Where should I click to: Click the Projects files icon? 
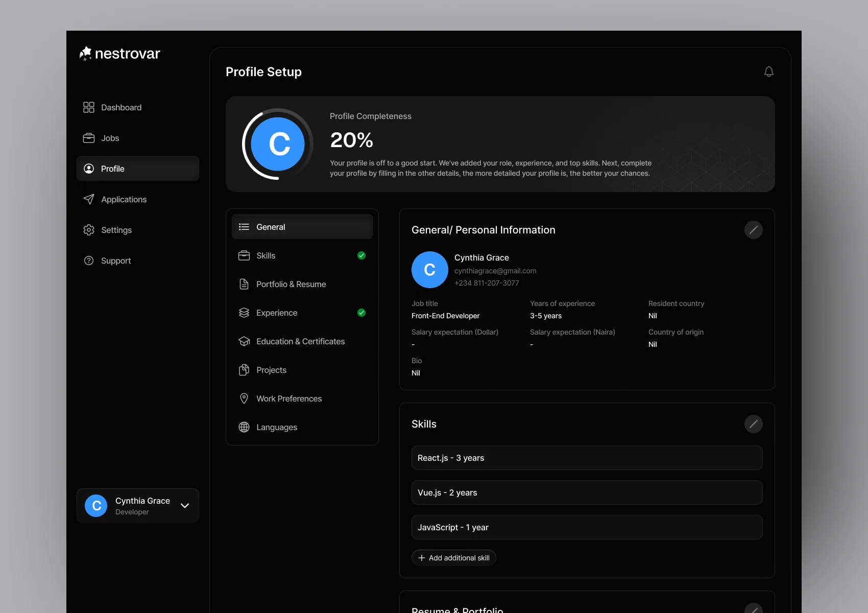pos(244,370)
